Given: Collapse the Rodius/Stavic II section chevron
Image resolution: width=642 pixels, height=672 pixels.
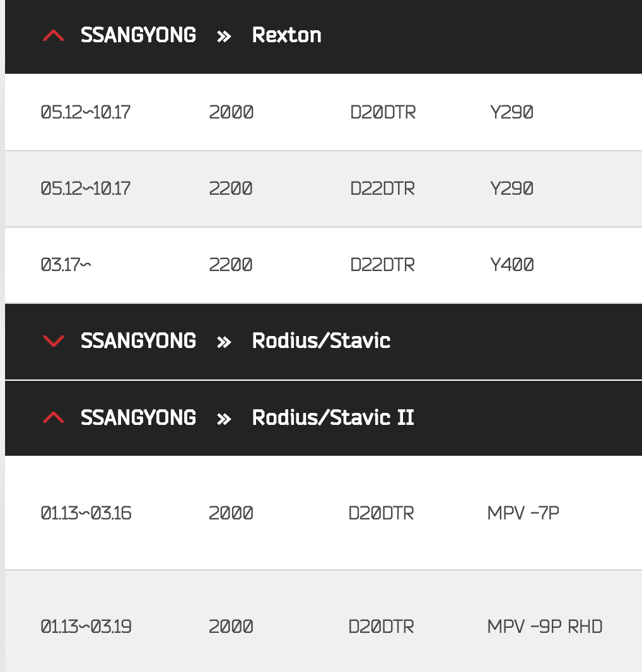Looking at the screenshot, I should (53, 418).
